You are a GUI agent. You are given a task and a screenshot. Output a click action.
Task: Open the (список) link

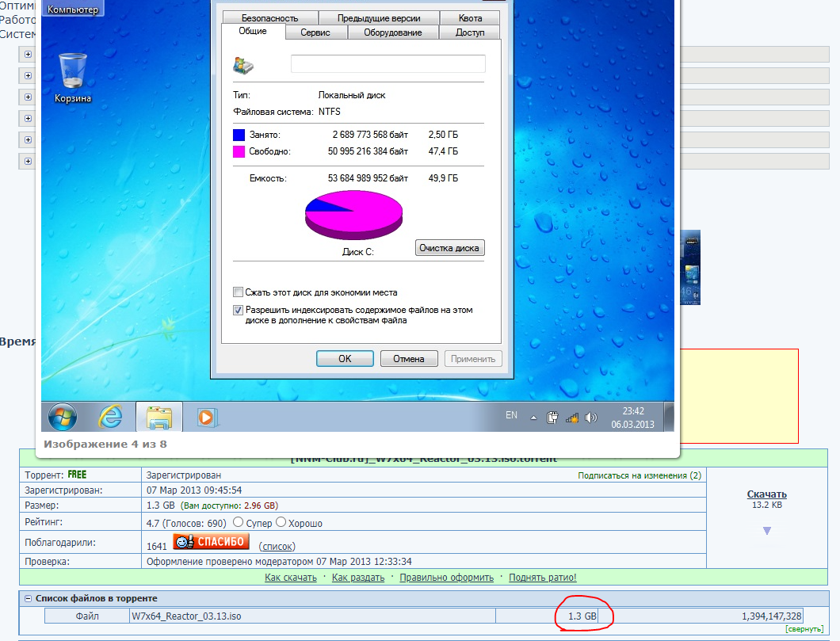click(x=277, y=546)
